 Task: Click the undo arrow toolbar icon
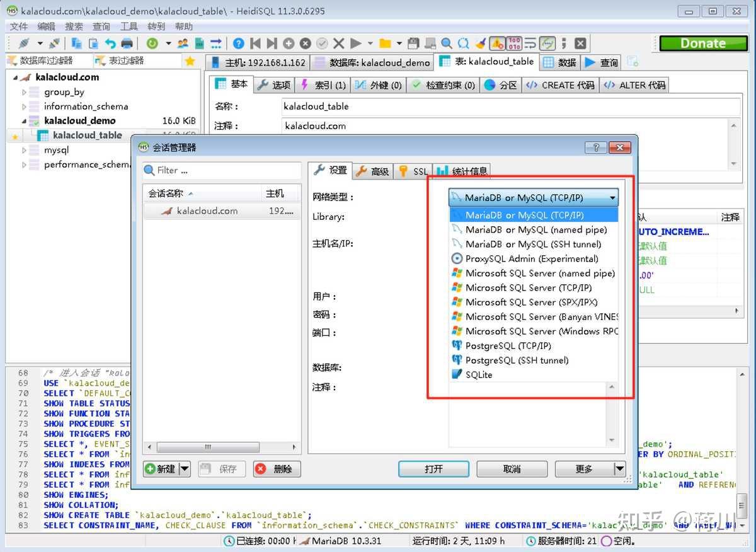coord(110,43)
